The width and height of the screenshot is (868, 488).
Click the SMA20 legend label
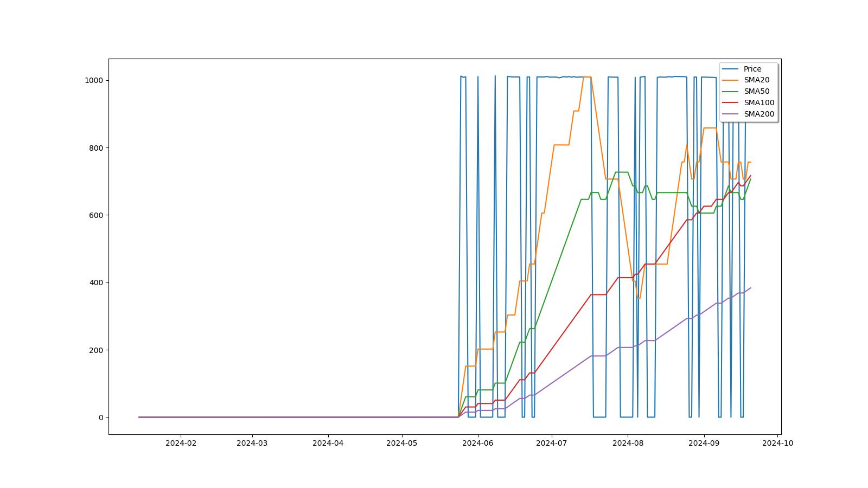[756, 80]
